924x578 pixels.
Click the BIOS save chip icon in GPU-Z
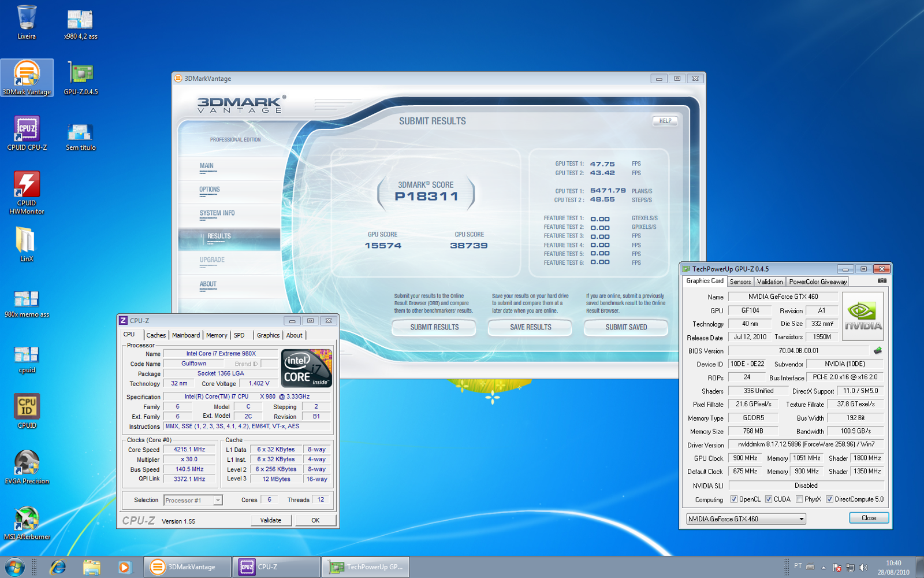point(878,350)
